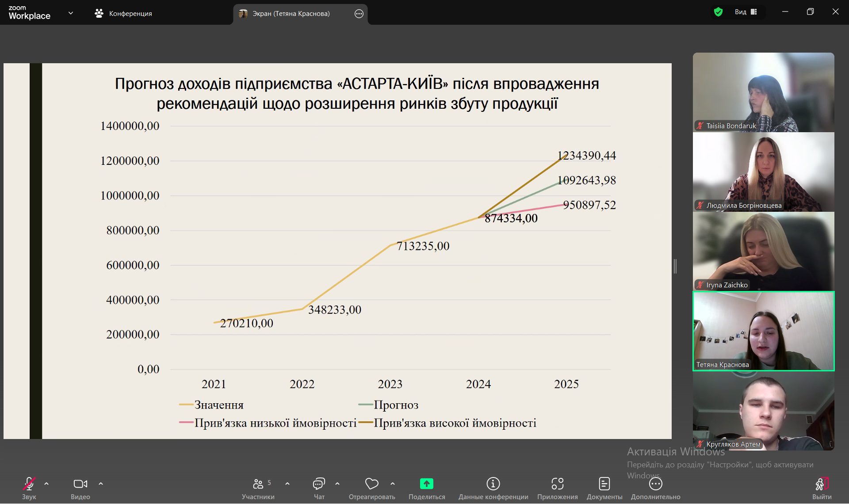Image resolution: width=849 pixels, height=504 pixels.
Task: Open the Чат chat panel
Action: point(319,485)
